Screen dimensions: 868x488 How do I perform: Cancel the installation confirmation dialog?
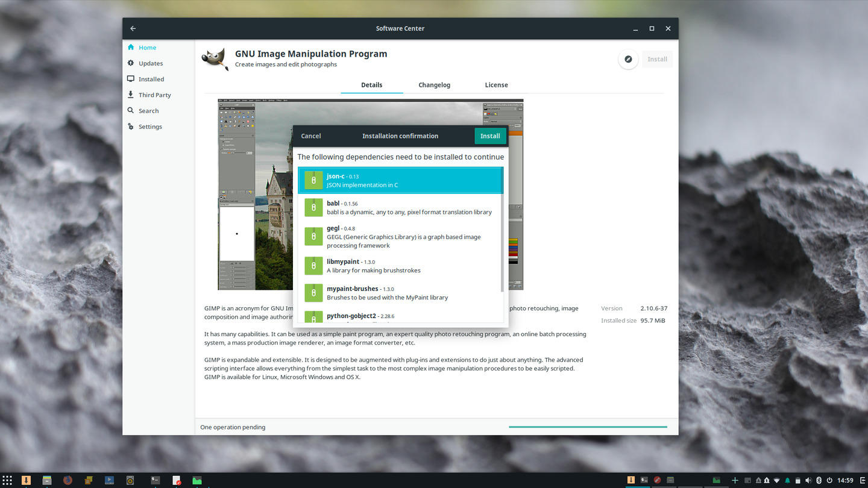(311, 136)
